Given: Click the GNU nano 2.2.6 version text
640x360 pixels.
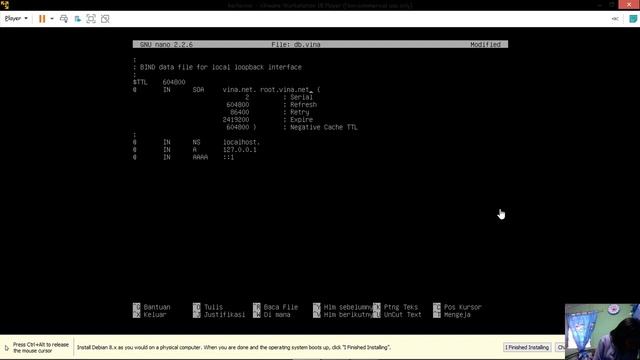Looking at the screenshot, I should 166,44.
